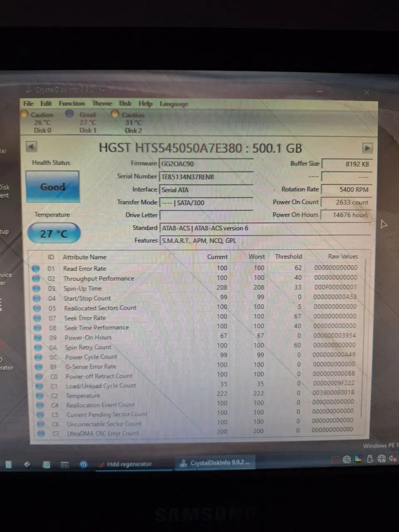Select raw value 00000009F222 for Load/Unload Cycle
Image resolution: width=399 pixels, height=532 pixels.
click(x=334, y=383)
